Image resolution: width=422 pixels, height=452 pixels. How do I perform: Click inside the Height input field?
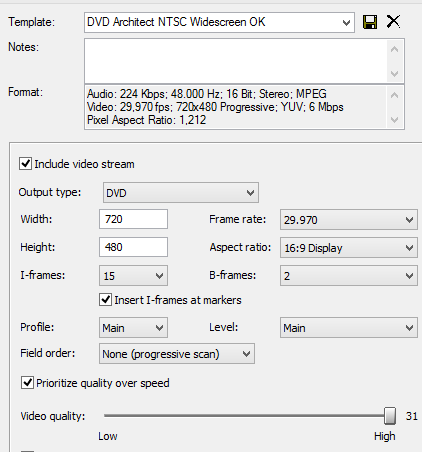[x=133, y=247]
